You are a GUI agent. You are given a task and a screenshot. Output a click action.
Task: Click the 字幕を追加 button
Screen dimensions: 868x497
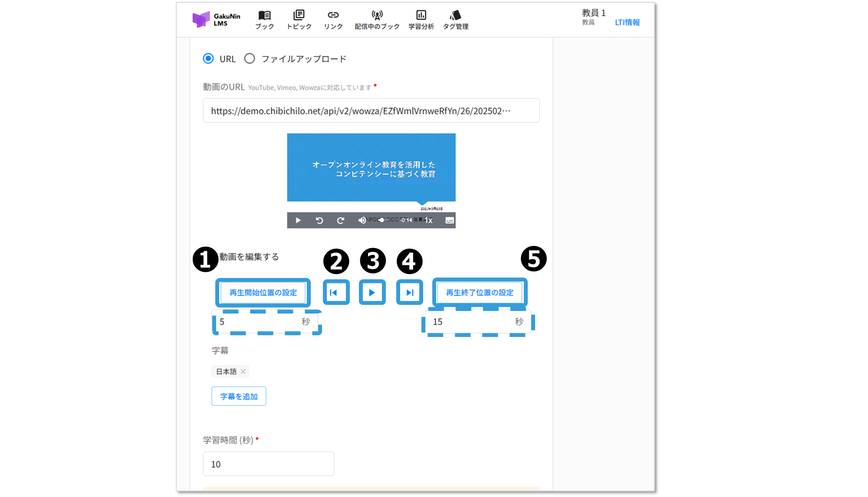[x=239, y=396]
